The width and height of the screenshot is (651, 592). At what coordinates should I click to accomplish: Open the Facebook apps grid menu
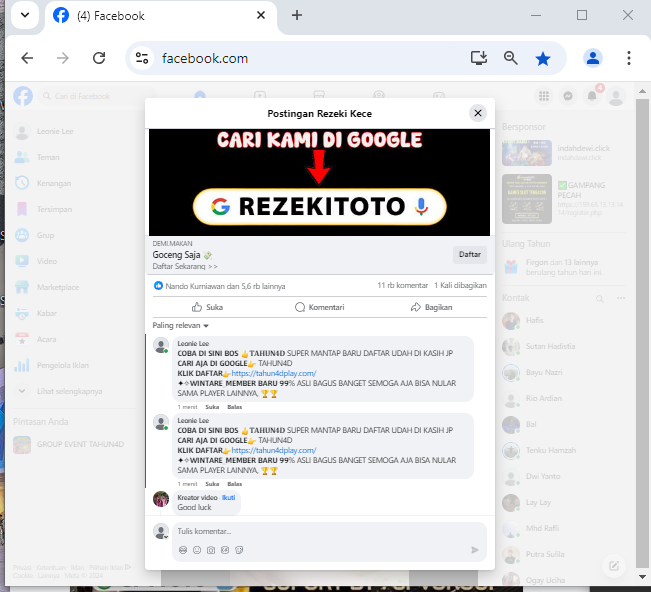coord(544,96)
